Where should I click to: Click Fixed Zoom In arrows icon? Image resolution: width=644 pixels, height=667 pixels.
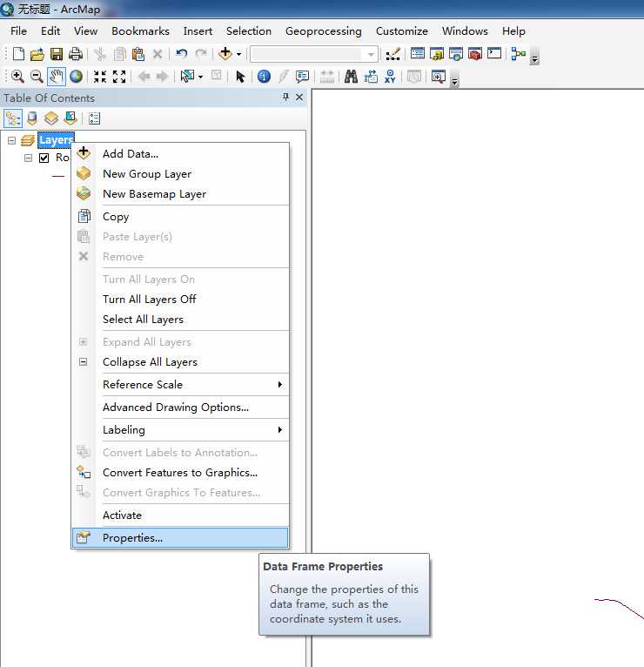tap(100, 77)
